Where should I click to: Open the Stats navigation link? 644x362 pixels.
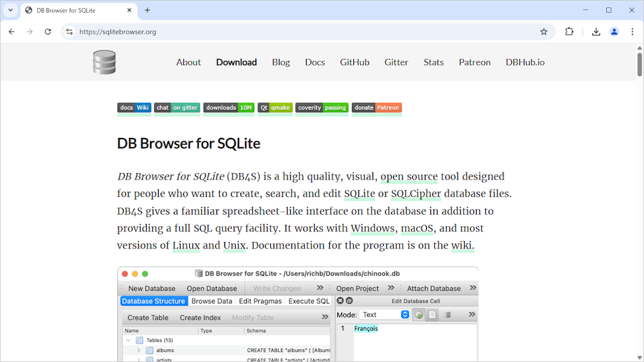[434, 62]
